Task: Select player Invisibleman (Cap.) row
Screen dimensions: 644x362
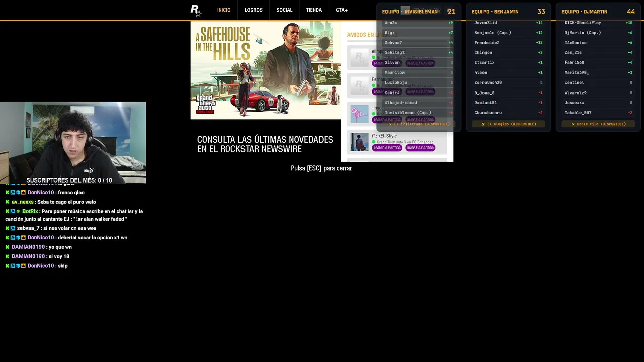Action: (x=419, y=113)
